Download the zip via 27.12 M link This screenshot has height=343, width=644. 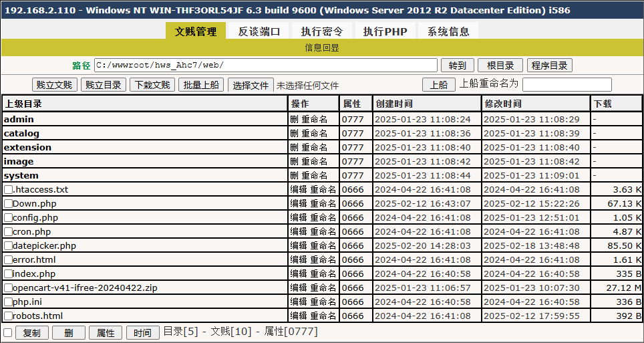point(623,288)
